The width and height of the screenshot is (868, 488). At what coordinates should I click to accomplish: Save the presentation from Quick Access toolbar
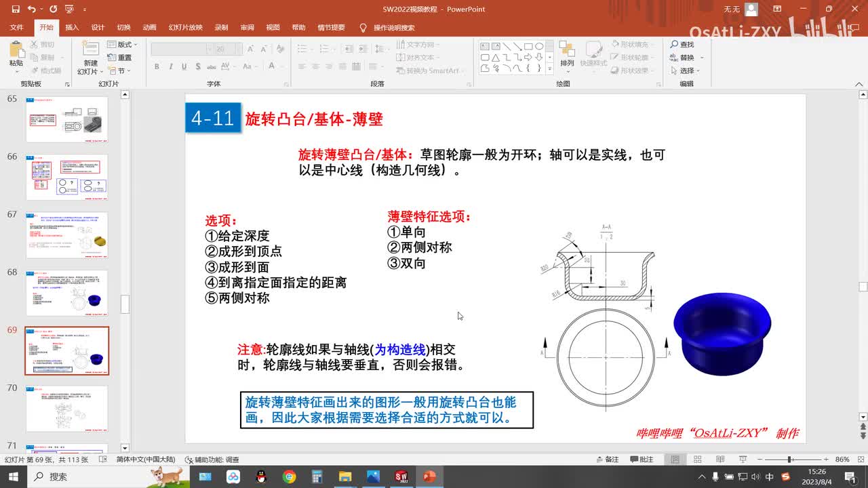point(16,9)
